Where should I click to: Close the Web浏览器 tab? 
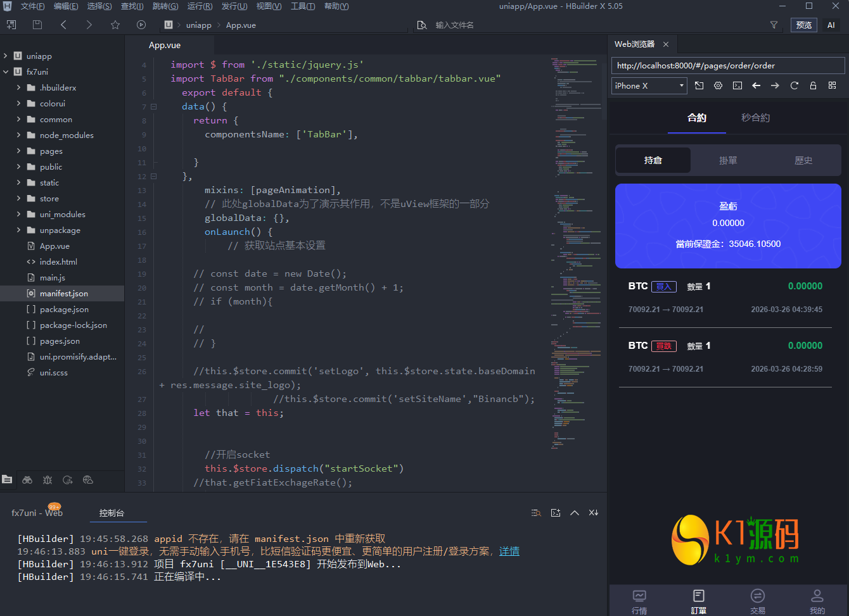point(666,44)
